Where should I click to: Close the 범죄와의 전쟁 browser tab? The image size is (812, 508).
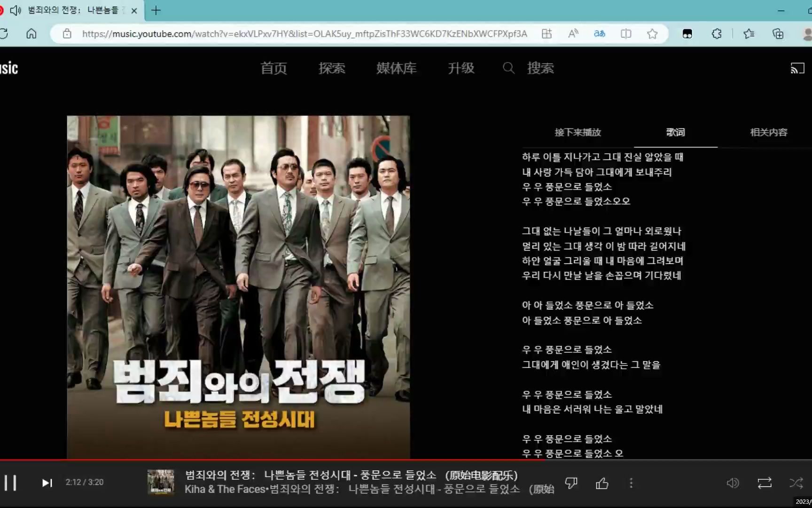coord(134,10)
